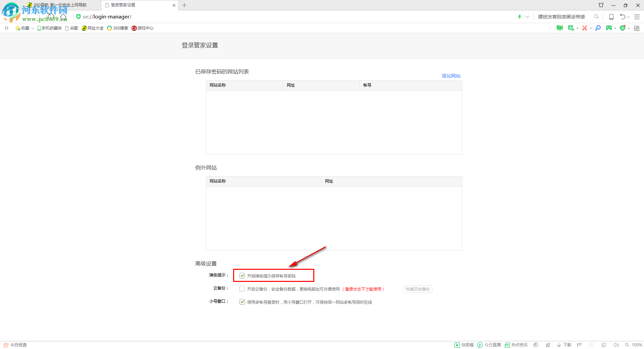Open the 360搜索 bookmark
644x349 pixels.
tap(118, 28)
